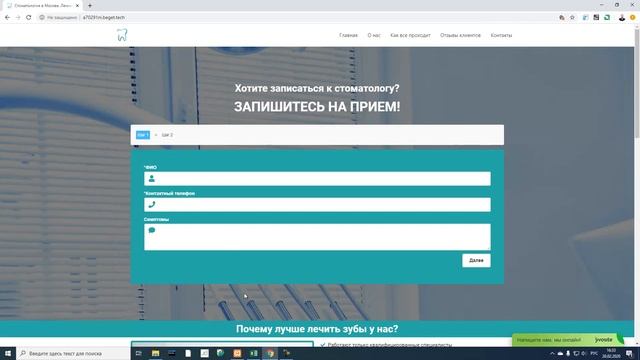Open the Главная menu item
640x360 pixels.
tap(348, 36)
